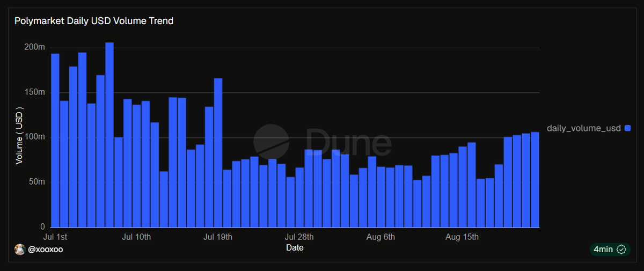The image size is (644, 271).
Task: Click the Aug 15th x-axis label
Action: click(x=463, y=237)
